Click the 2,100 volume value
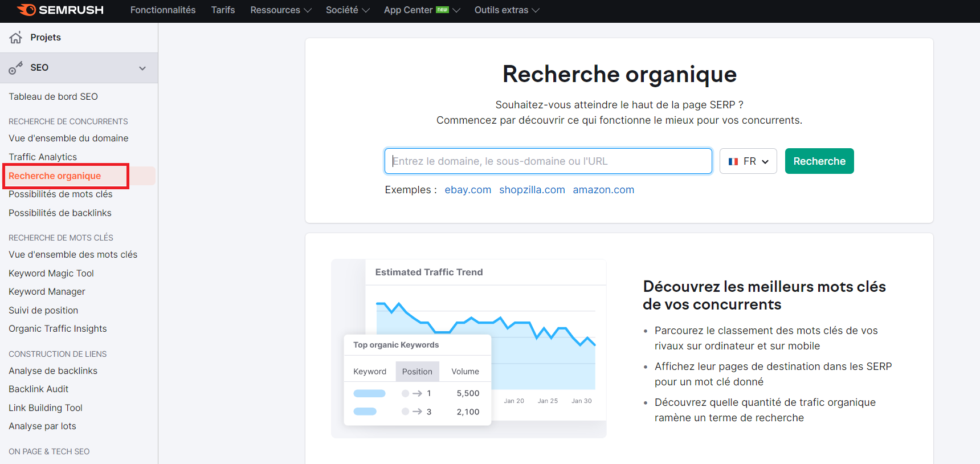 click(468, 412)
